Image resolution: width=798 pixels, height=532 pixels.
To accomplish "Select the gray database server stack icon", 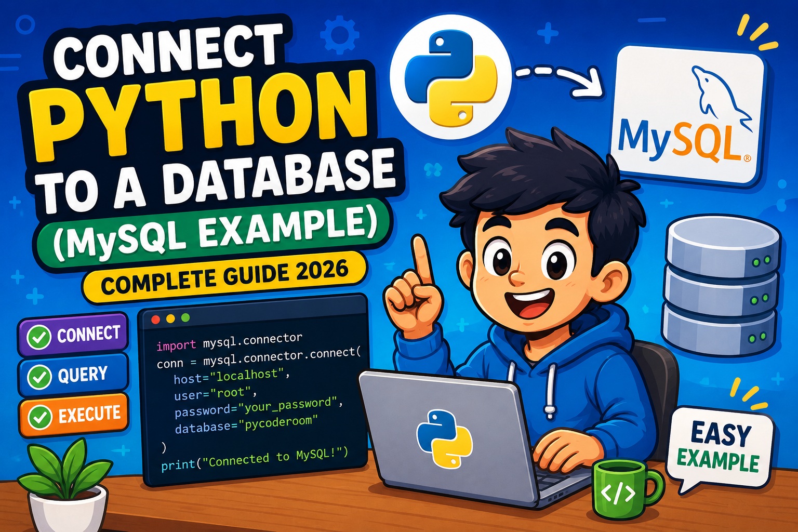I will click(x=721, y=285).
